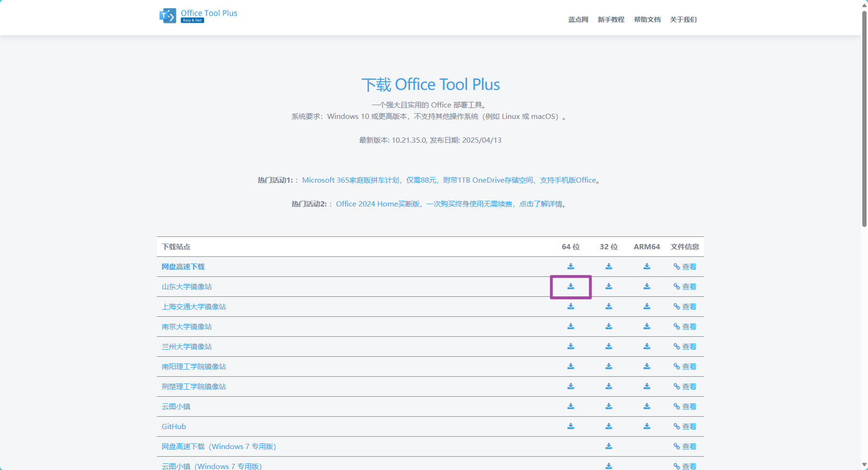Download ARM64 from 南阳理工学院镜像站
The image size is (868, 470).
pos(647,366)
